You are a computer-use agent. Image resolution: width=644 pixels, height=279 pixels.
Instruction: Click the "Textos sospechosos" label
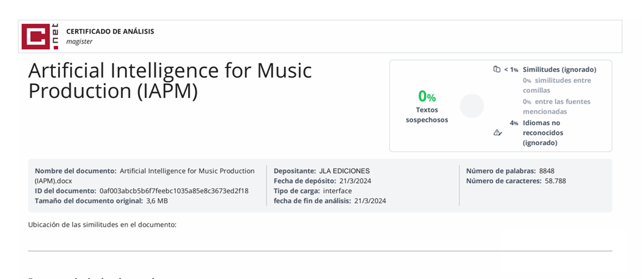point(427,114)
